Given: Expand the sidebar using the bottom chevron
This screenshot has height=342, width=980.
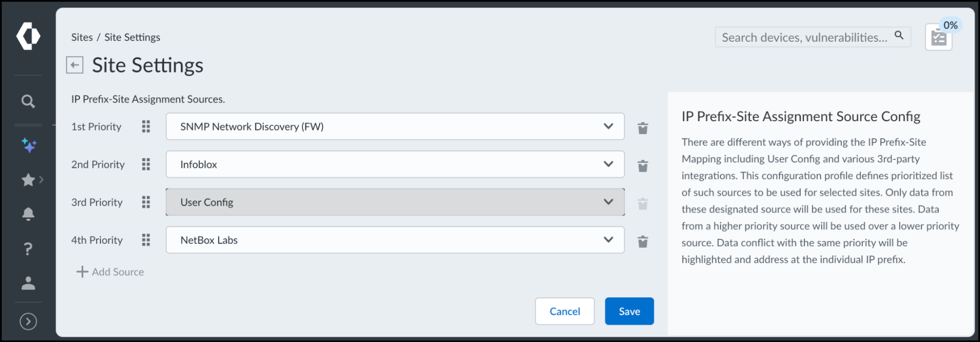Looking at the screenshot, I should (28, 321).
